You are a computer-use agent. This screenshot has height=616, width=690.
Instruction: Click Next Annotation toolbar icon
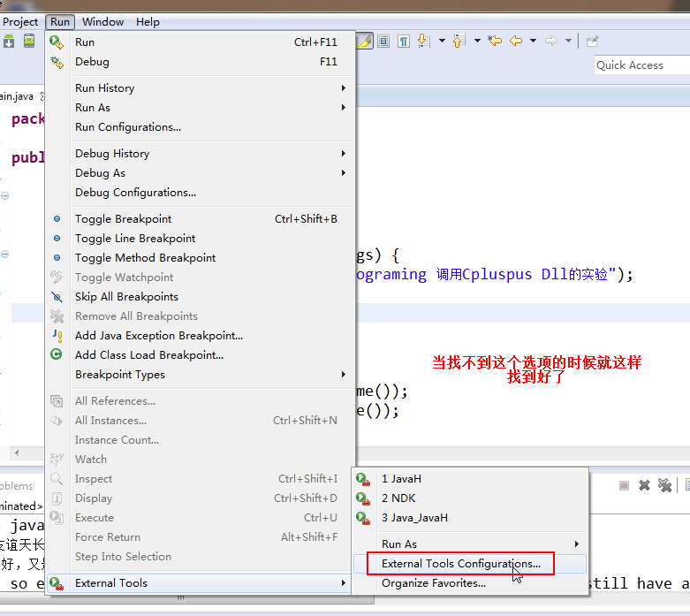point(423,41)
